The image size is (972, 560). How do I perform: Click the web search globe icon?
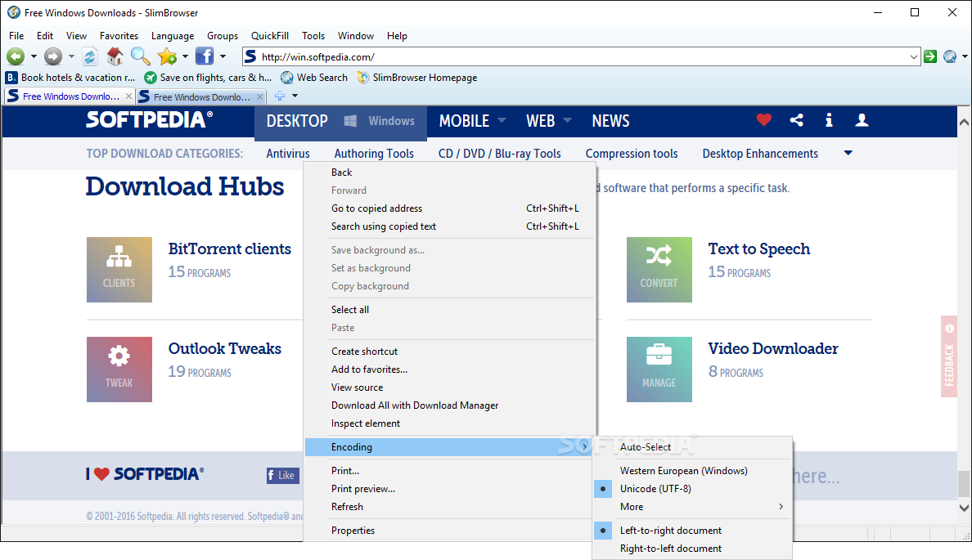[x=950, y=56]
